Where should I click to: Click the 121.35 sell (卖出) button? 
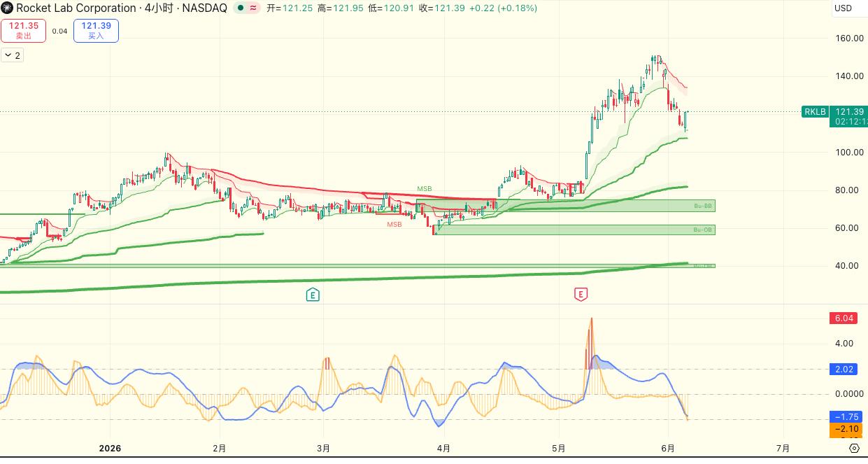tap(24, 31)
